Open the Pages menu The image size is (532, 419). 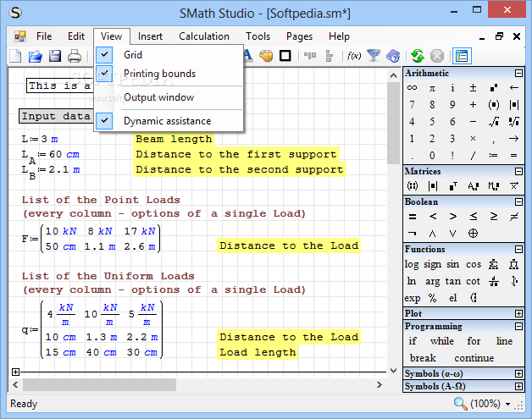(x=299, y=36)
